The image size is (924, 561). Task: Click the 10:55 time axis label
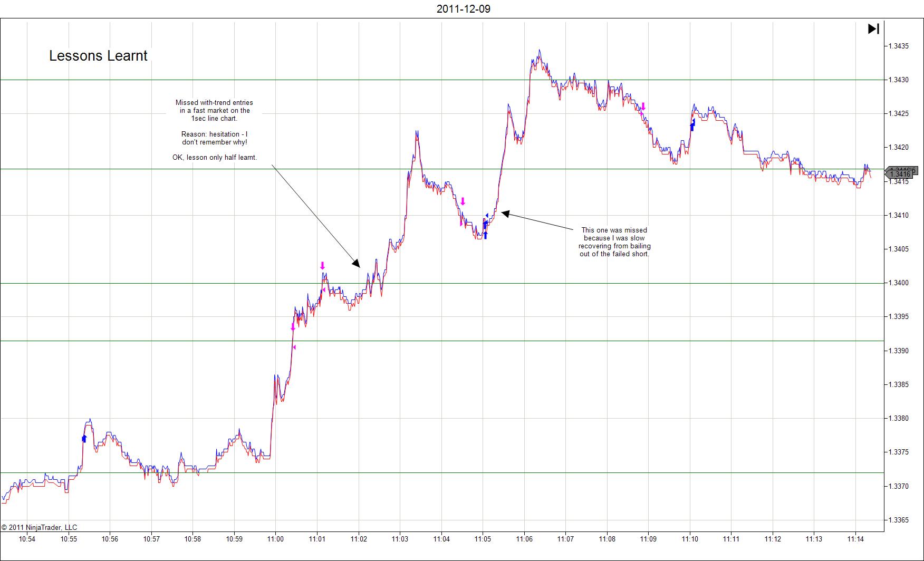coord(69,539)
